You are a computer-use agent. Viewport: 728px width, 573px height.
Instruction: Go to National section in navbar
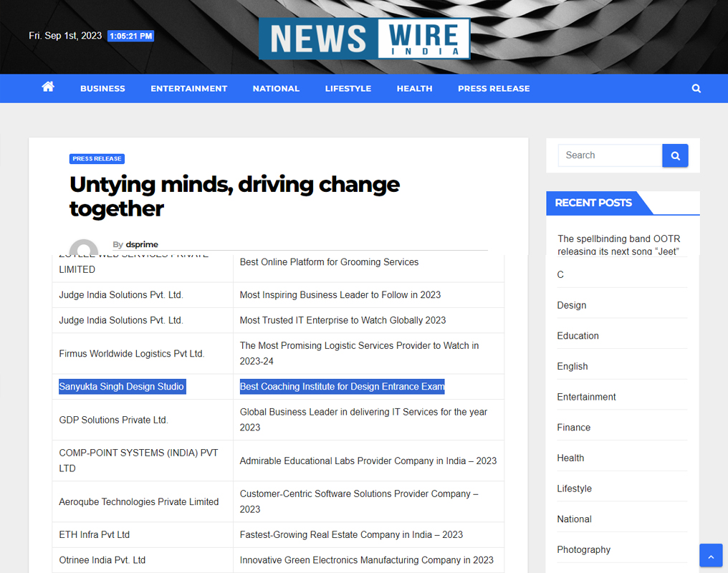click(276, 89)
